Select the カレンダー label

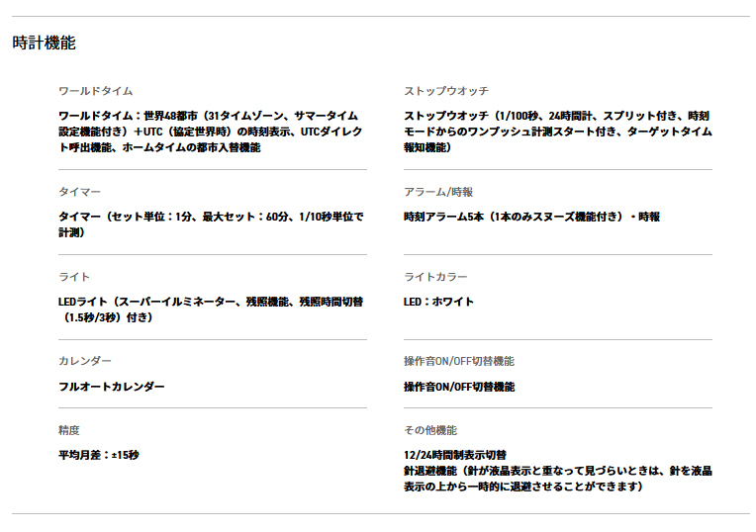click(85, 361)
